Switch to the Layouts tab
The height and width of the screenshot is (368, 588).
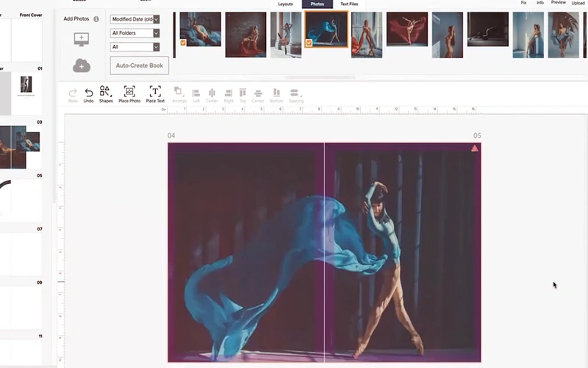point(285,4)
